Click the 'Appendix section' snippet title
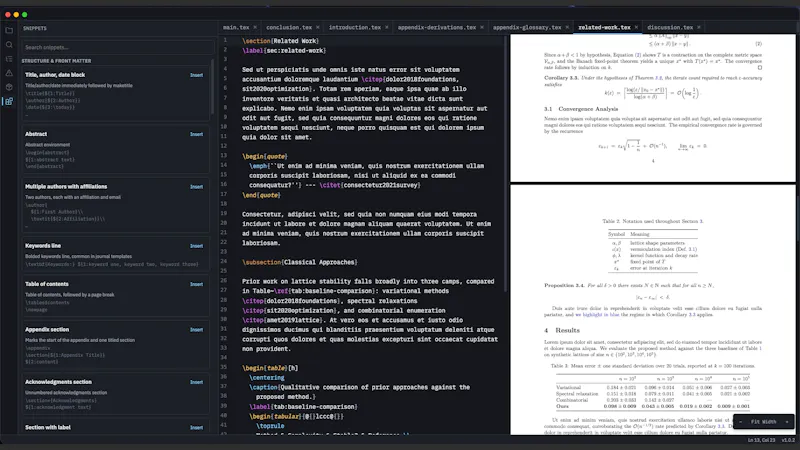The image size is (800, 450). click(x=47, y=329)
